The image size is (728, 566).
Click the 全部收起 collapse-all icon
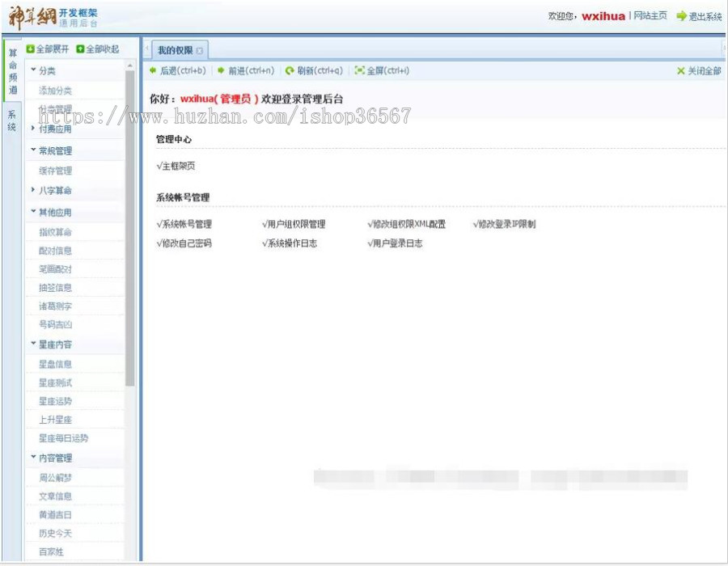[x=80, y=49]
